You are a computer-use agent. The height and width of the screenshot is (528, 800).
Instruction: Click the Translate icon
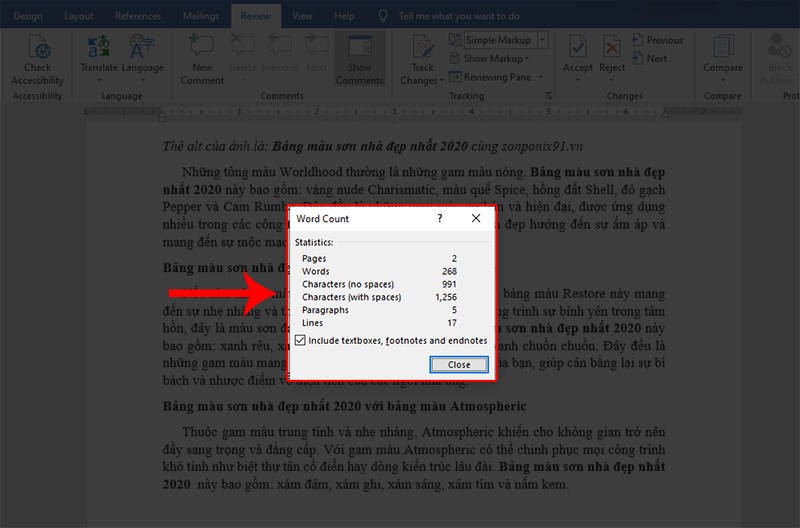(x=98, y=46)
